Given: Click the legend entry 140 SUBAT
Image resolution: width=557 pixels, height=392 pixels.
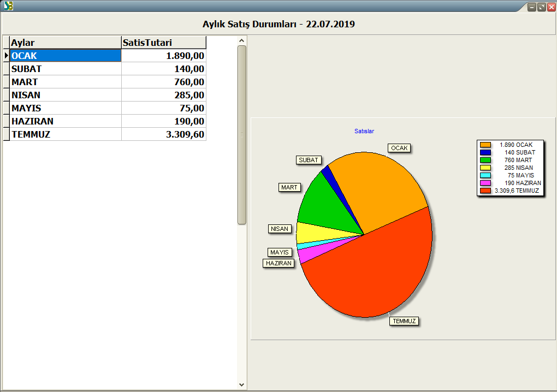Looking at the screenshot, I should point(520,152).
